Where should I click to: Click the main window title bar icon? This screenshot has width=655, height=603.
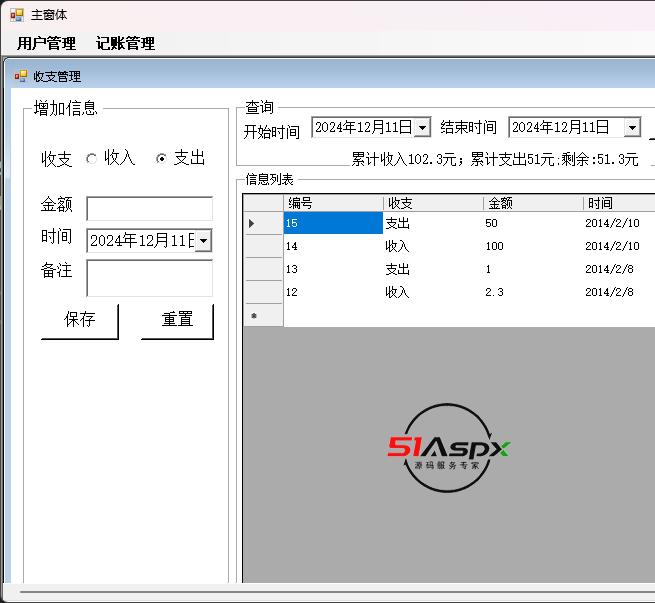[x=17, y=15]
